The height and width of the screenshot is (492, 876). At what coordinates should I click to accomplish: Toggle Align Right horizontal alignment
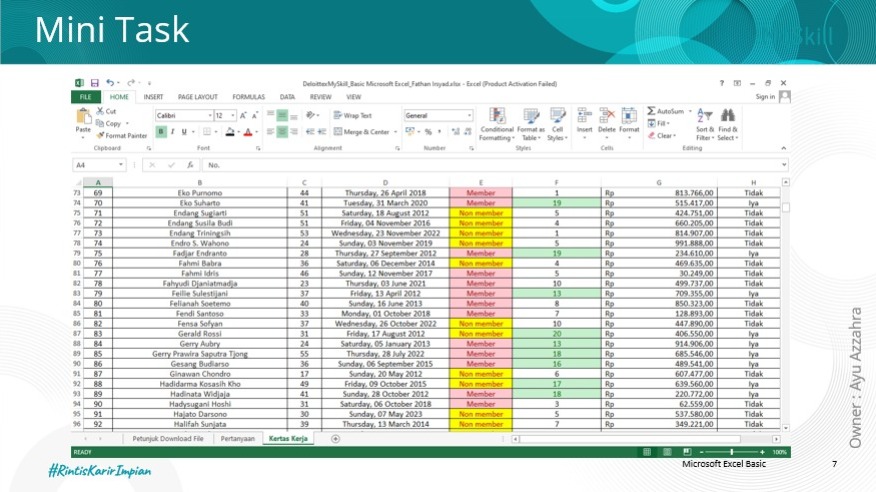[x=294, y=132]
